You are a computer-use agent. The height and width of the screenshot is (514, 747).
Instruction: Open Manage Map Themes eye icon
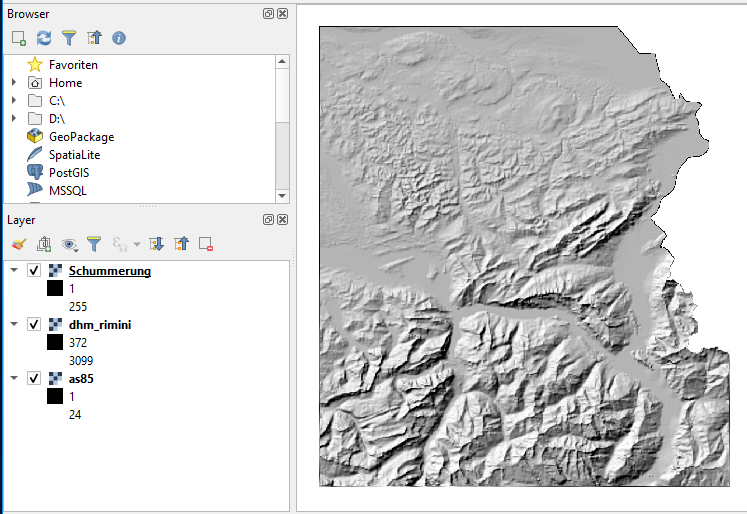point(69,243)
